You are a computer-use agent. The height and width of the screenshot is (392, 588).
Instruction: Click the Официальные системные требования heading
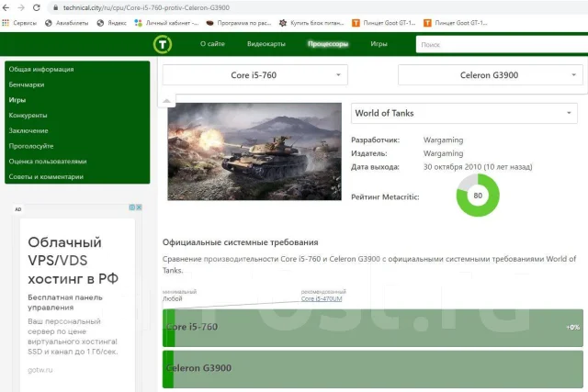241,242
